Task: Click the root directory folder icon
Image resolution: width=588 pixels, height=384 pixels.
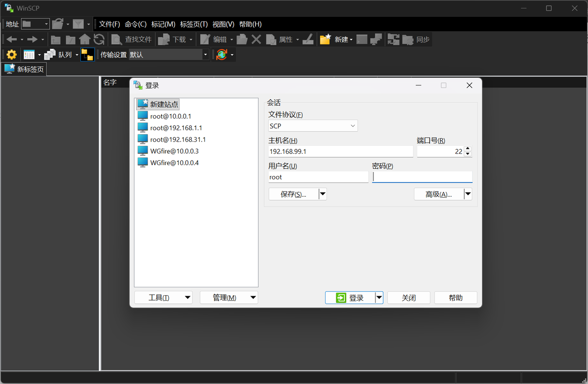Action: [70, 39]
